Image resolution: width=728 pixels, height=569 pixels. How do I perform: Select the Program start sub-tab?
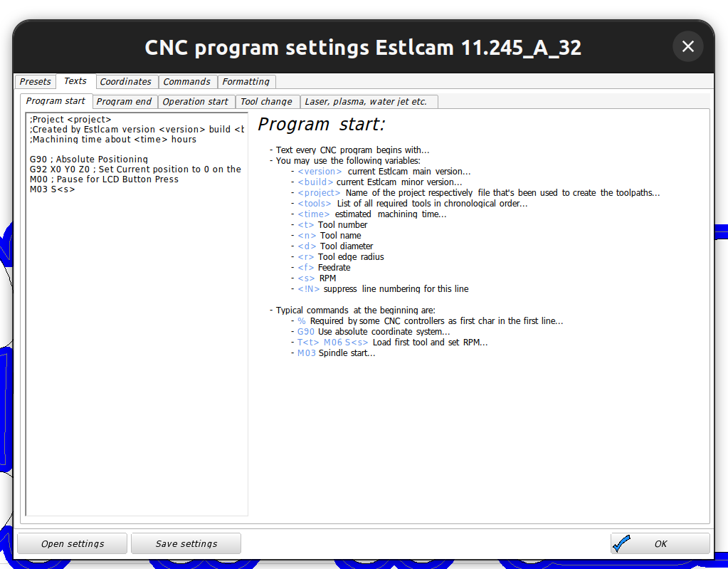click(56, 101)
